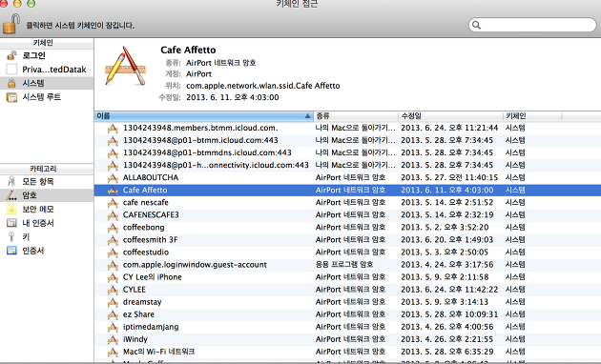Click the 보안 메모 note icon
The image size is (601, 364).
click(x=11, y=209)
